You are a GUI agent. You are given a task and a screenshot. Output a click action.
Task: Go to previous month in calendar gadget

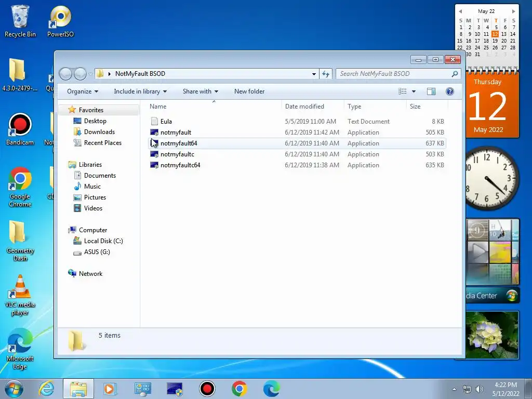pyautogui.click(x=460, y=11)
